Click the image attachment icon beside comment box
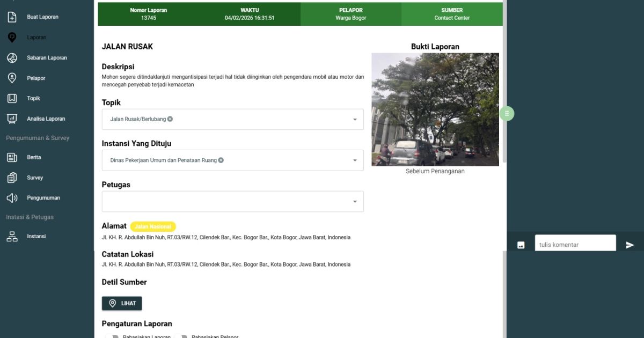This screenshot has height=338, width=644. pos(520,244)
